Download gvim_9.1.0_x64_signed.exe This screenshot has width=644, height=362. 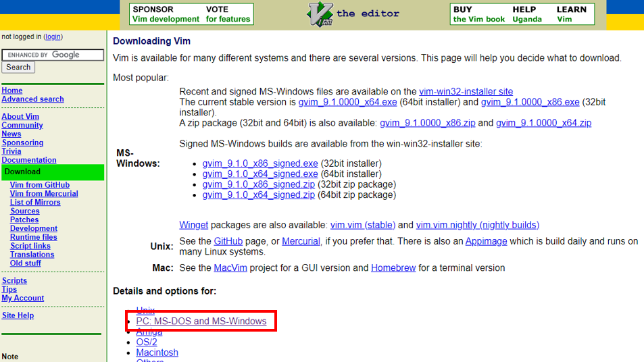pos(260,174)
